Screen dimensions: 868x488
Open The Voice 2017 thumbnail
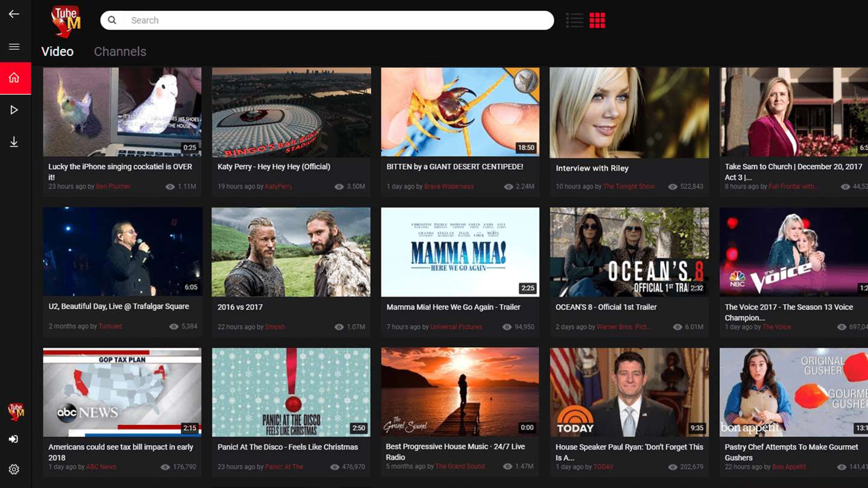pyautogui.click(x=794, y=252)
